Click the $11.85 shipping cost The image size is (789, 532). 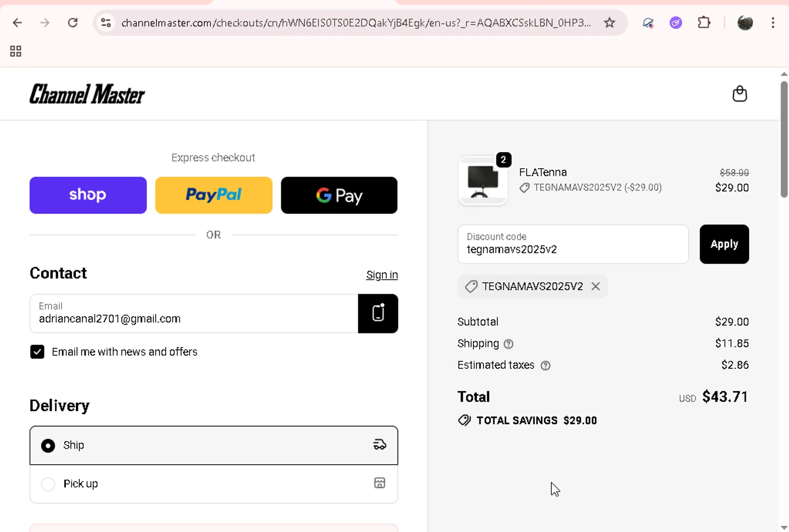[732, 343]
